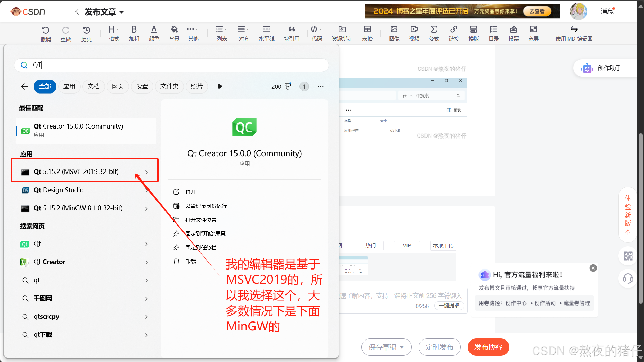Select the 网页 search filter tab
This screenshot has width=644, height=362.
118,86
